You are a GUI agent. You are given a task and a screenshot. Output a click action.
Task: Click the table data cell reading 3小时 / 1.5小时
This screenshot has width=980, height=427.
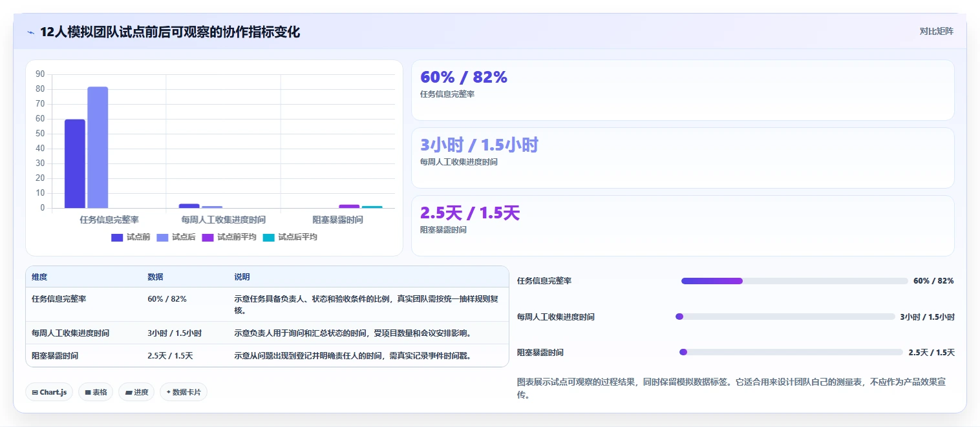click(175, 333)
